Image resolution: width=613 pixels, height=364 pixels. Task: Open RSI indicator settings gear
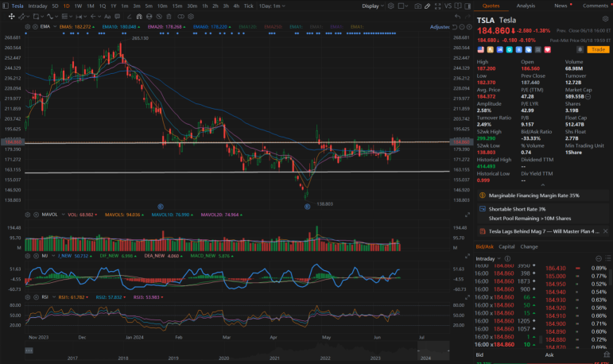point(28,297)
